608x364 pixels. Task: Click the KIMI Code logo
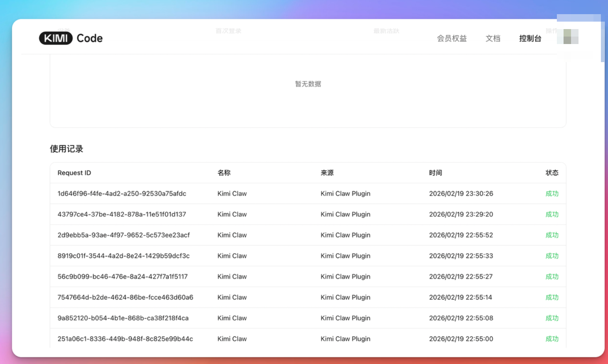tap(71, 38)
